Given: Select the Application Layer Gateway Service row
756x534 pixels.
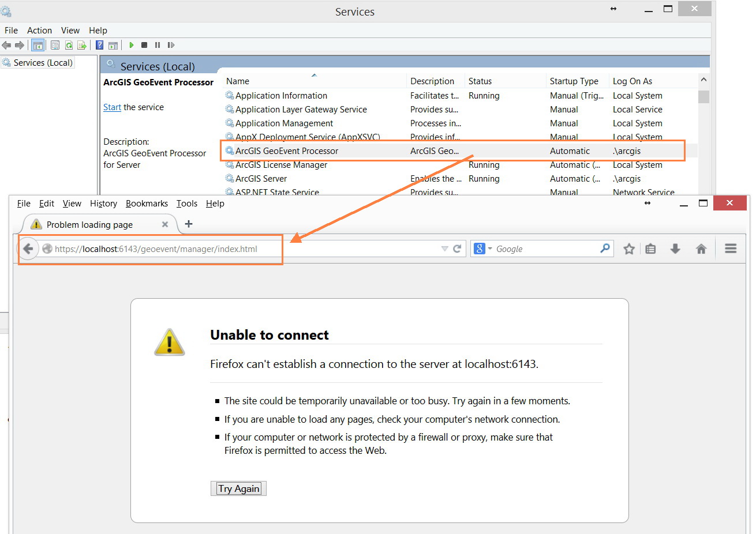Looking at the screenshot, I should [460, 110].
